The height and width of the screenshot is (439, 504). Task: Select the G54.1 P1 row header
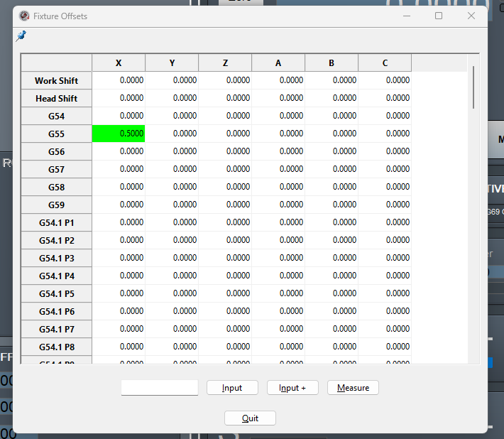pyautogui.click(x=57, y=222)
